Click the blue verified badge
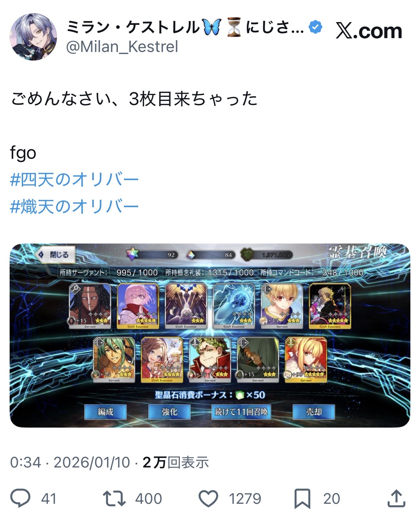This screenshot has height=528, width=420. click(316, 27)
